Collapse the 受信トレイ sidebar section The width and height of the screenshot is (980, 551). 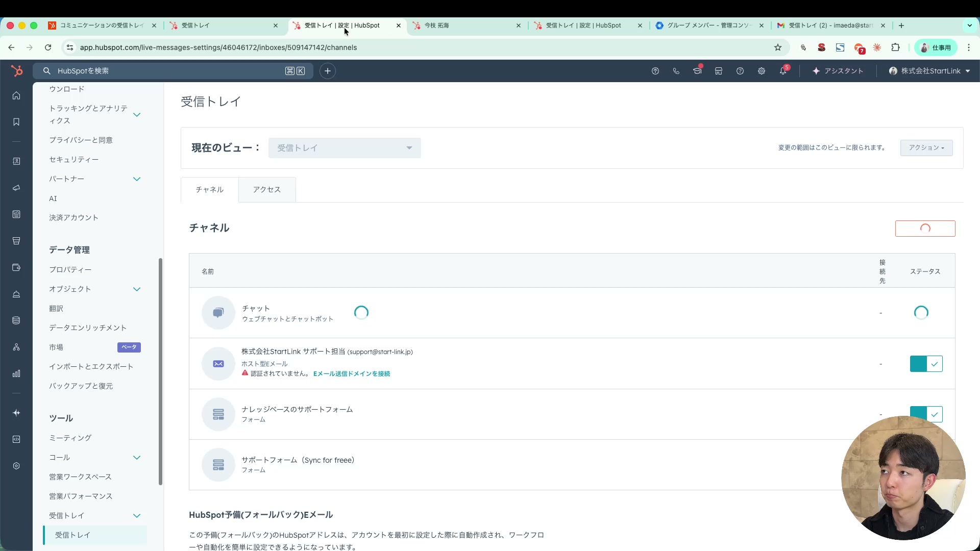(137, 516)
